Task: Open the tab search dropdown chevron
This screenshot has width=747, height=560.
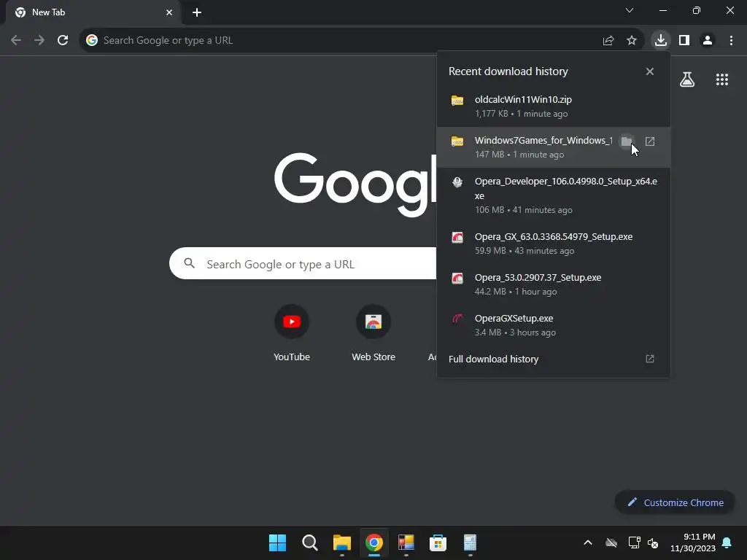Action: pos(630,10)
